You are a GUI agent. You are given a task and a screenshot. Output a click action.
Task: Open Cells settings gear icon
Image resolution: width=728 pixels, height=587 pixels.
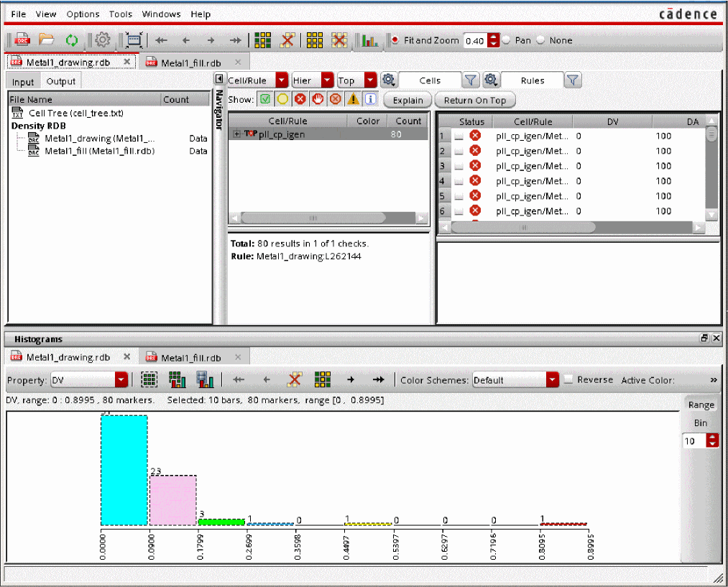pyautogui.click(x=388, y=80)
